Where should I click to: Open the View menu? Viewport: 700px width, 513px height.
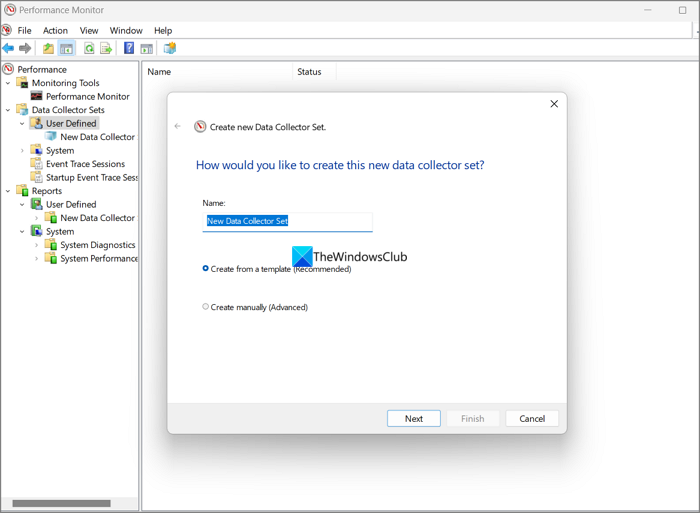(x=89, y=30)
